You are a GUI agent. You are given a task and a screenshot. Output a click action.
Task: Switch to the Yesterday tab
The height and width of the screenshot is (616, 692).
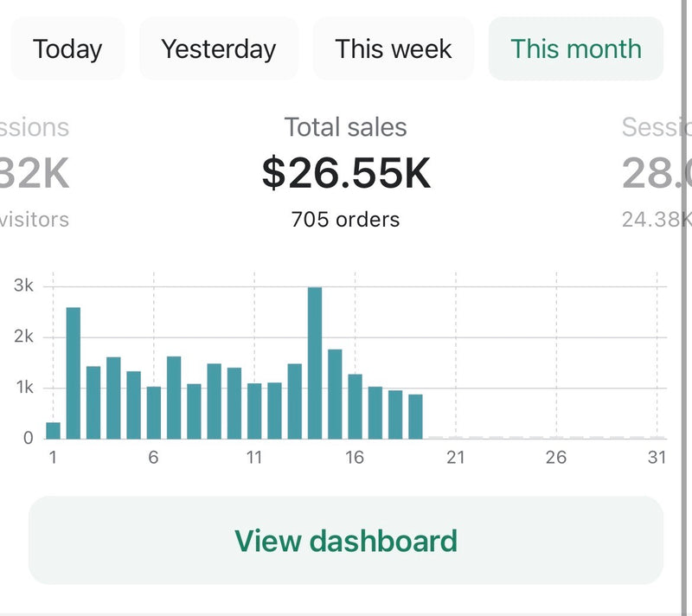click(218, 48)
